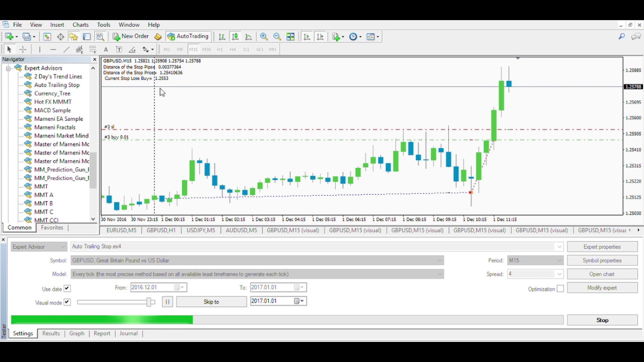Adjust the visual mode speed slider
This screenshot has width=644, height=362.
pos(149,302)
